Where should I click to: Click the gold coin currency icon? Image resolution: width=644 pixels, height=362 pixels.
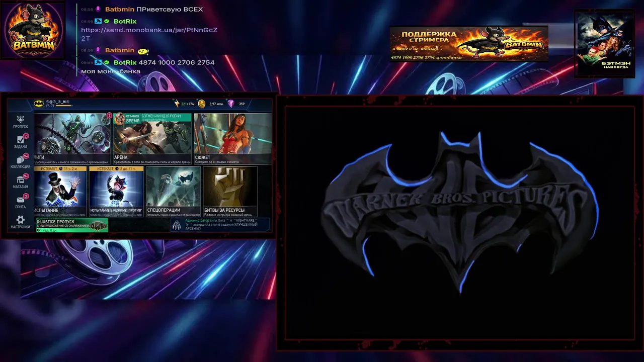pyautogui.click(x=202, y=104)
